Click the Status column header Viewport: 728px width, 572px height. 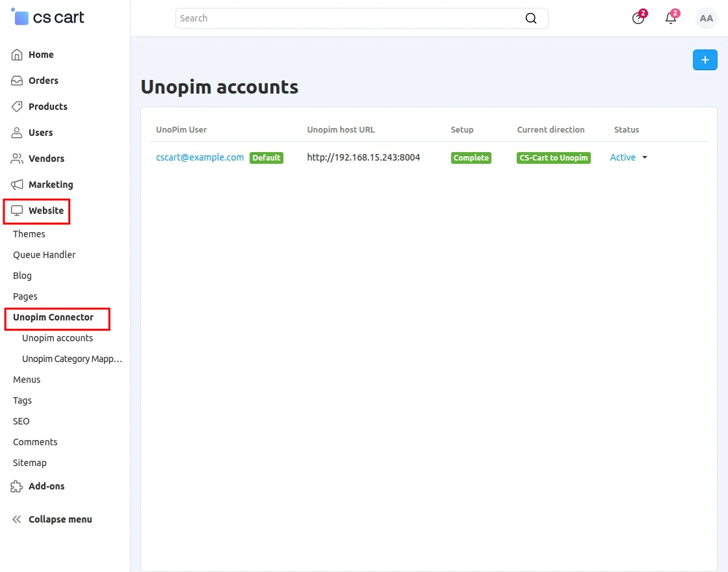[627, 130]
